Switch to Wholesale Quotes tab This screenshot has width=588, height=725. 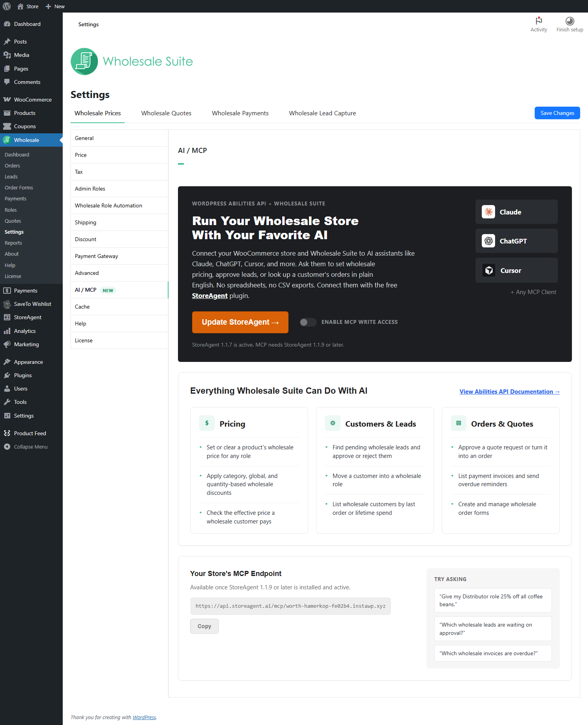(x=166, y=113)
